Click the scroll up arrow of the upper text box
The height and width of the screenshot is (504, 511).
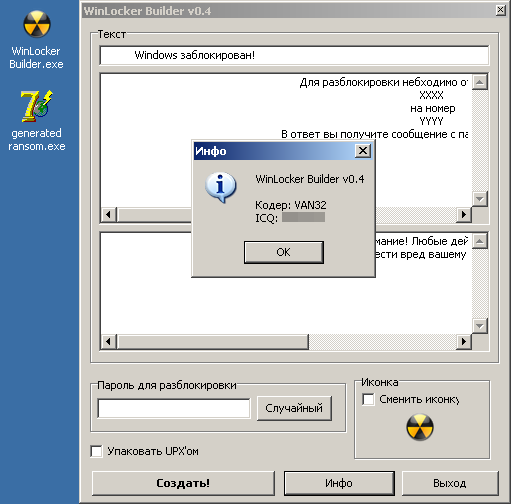(x=480, y=82)
